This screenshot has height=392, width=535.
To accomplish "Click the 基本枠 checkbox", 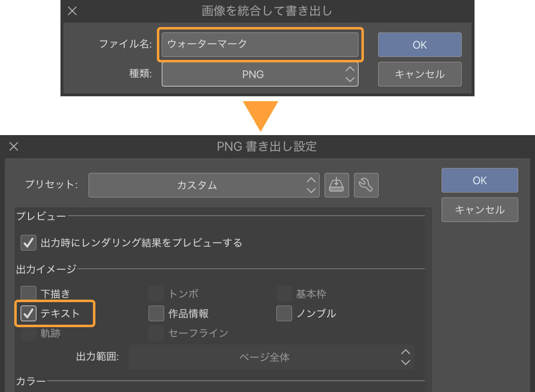I will click(284, 294).
